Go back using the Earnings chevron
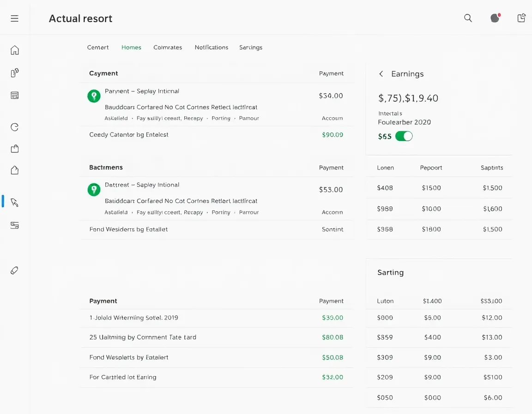The width and height of the screenshot is (532, 414). pyautogui.click(x=381, y=73)
